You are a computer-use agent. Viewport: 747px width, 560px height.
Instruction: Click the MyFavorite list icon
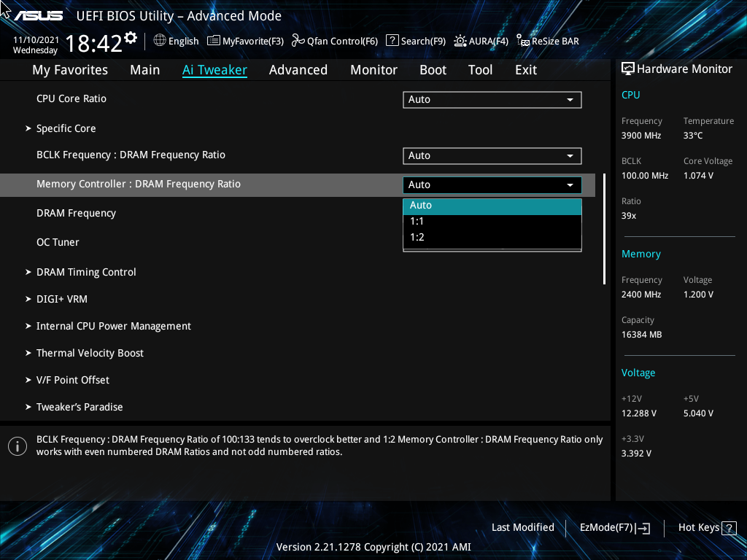(214, 41)
